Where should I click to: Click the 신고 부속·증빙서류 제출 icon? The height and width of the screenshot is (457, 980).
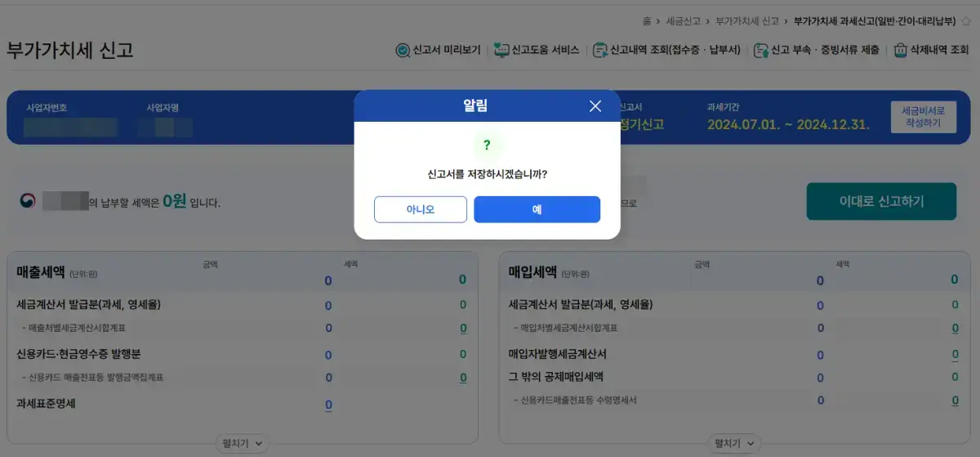(761, 50)
